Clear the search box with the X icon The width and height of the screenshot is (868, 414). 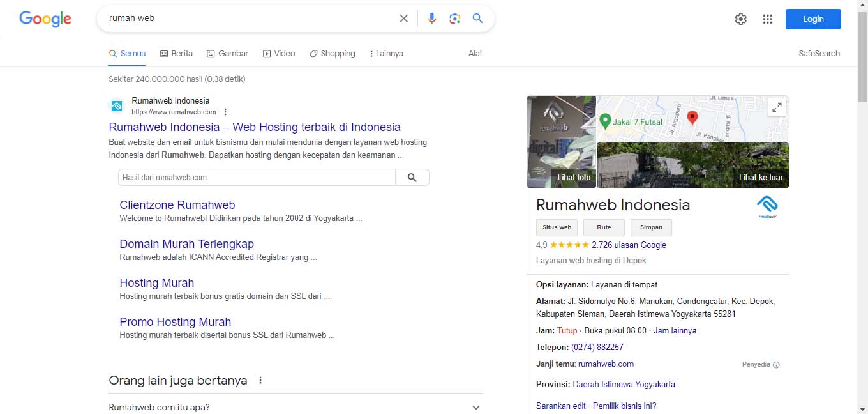[403, 19]
